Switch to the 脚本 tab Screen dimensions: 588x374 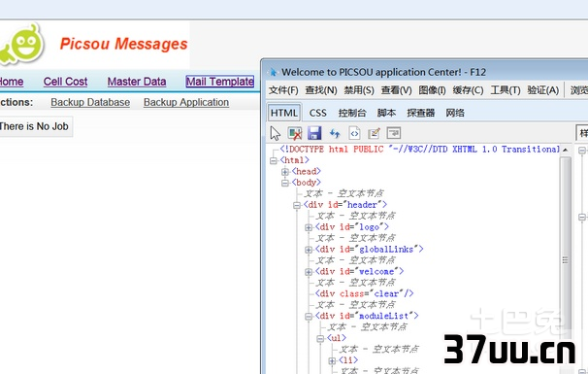(386, 113)
